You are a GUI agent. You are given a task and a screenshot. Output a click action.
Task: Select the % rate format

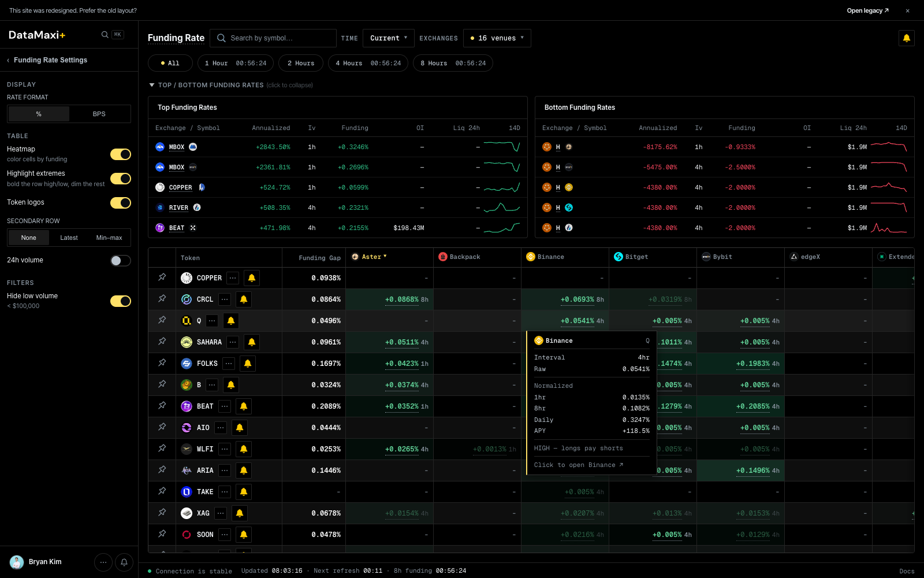click(x=39, y=114)
